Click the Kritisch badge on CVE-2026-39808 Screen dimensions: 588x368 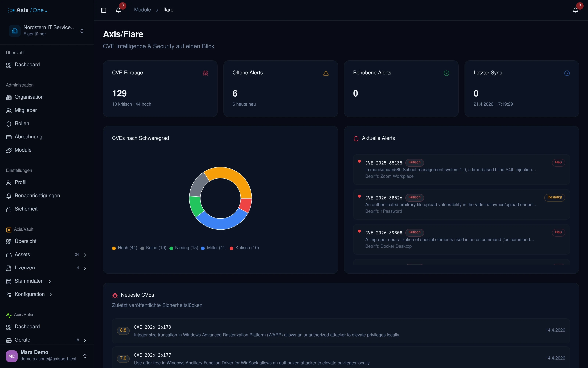tap(415, 232)
